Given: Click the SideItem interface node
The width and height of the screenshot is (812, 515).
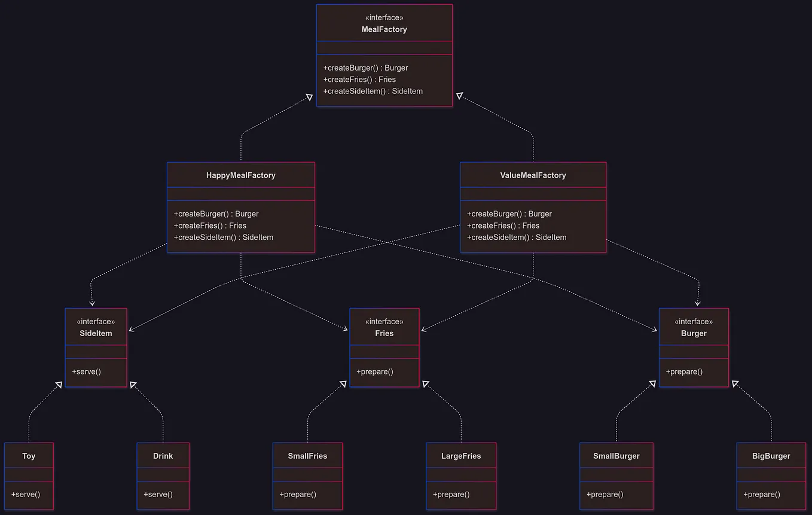Looking at the screenshot, I should [96, 327].
